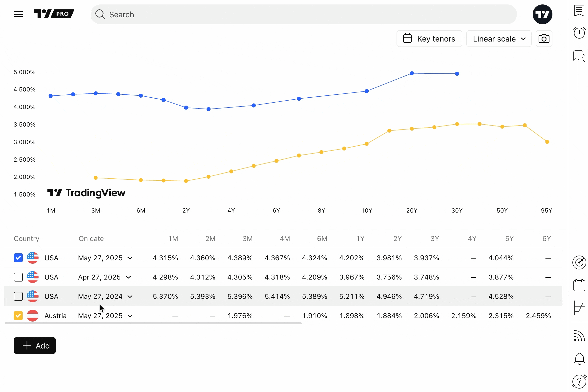Click the Add button
Screen dimensions: 588x392
click(x=35, y=345)
